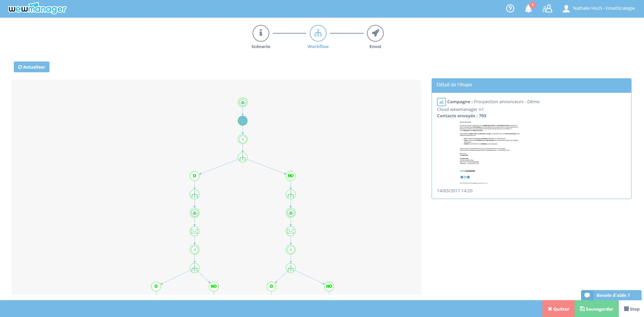The image size is (644, 317).
Task: Select the email envelope node in right branch
Action: point(291,231)
